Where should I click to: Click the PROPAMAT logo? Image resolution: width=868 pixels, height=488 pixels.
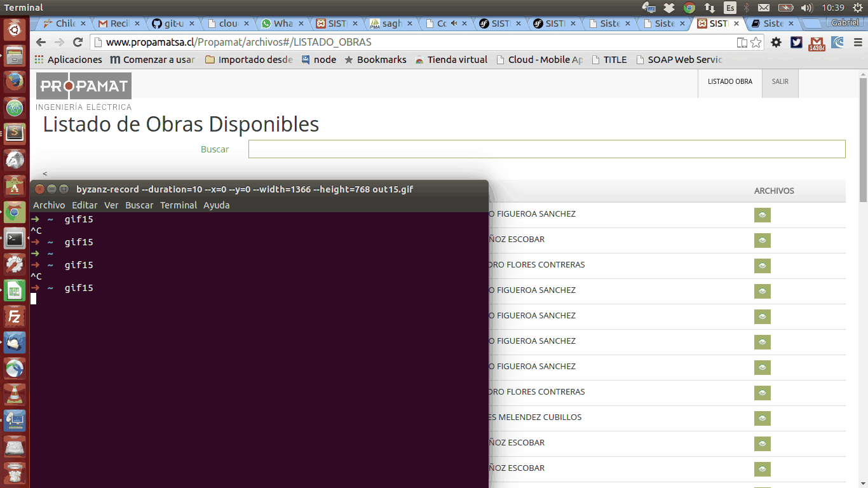tap(83, 86)
